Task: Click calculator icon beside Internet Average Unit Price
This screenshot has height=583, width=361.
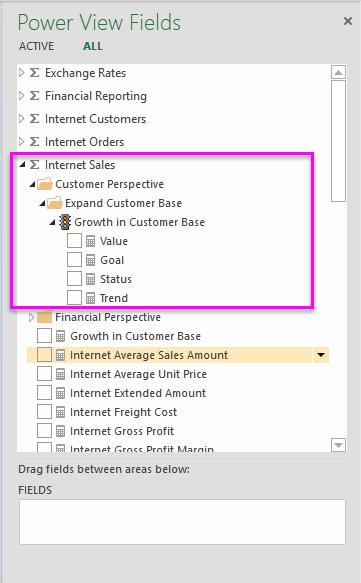Action: (x=60, y=374)
